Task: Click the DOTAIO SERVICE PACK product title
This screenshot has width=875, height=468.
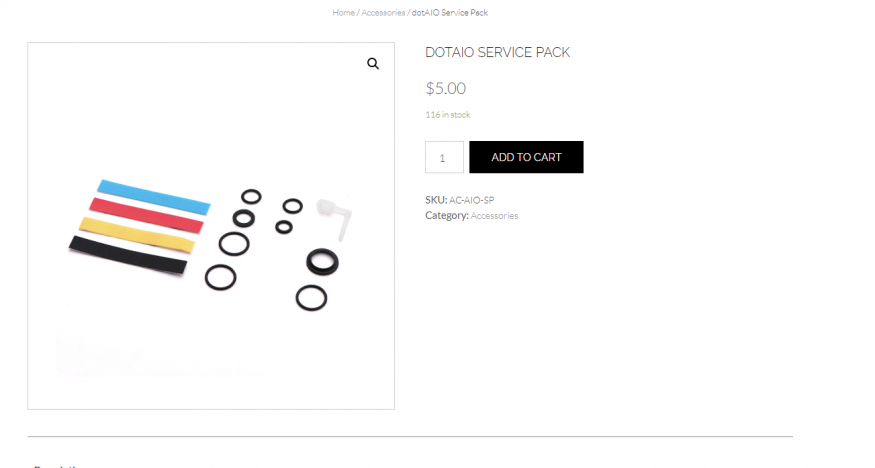Action: pos(497,53)
